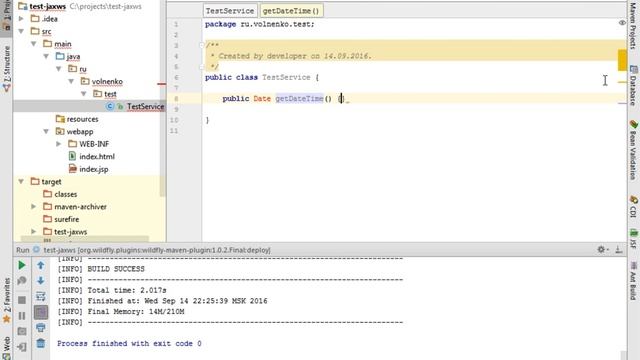Collapse the main folder
The width and height of the screenshot is (640, 360).
pos(34,44)
